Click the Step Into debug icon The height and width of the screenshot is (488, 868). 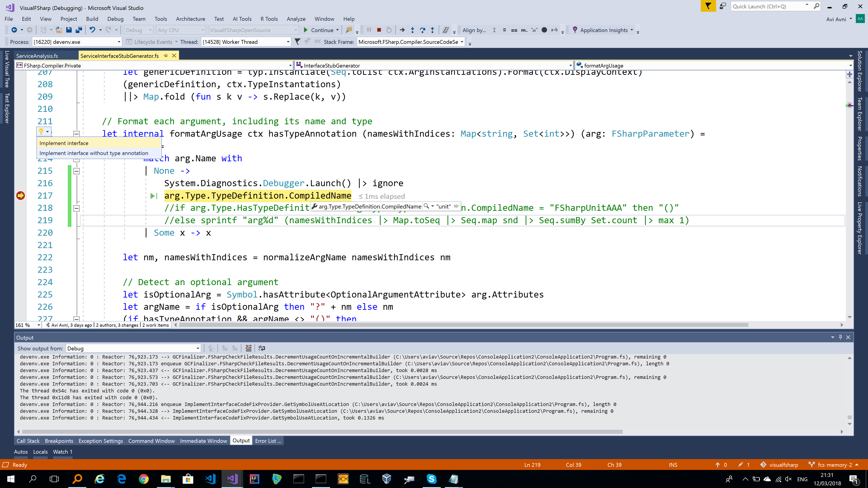click(412, 30)
